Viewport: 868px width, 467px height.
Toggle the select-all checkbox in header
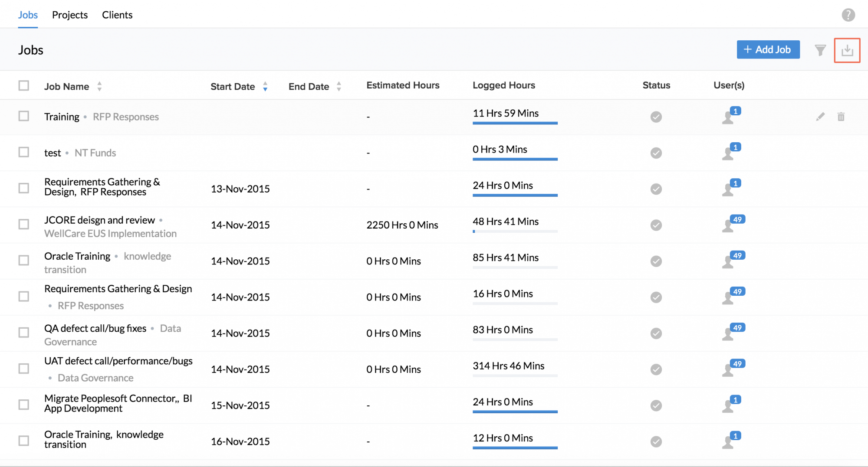(24, 86)
